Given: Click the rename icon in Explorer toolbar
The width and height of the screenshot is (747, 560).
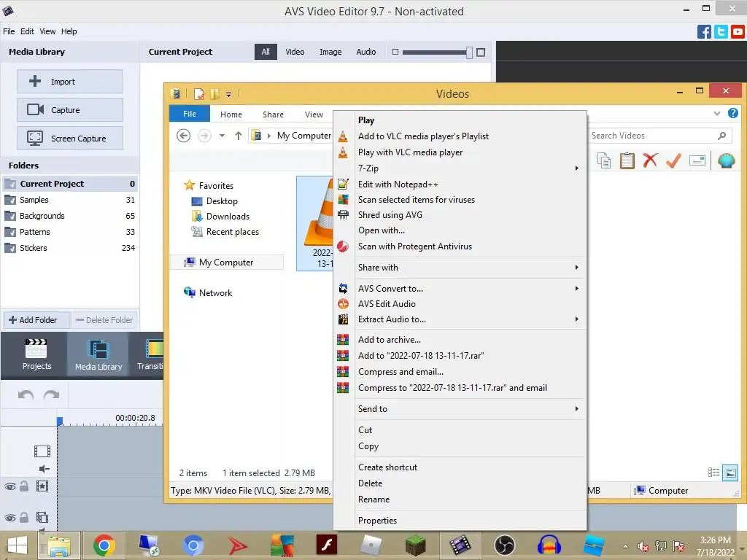Looking at the screenshot, I should [697, 160].
